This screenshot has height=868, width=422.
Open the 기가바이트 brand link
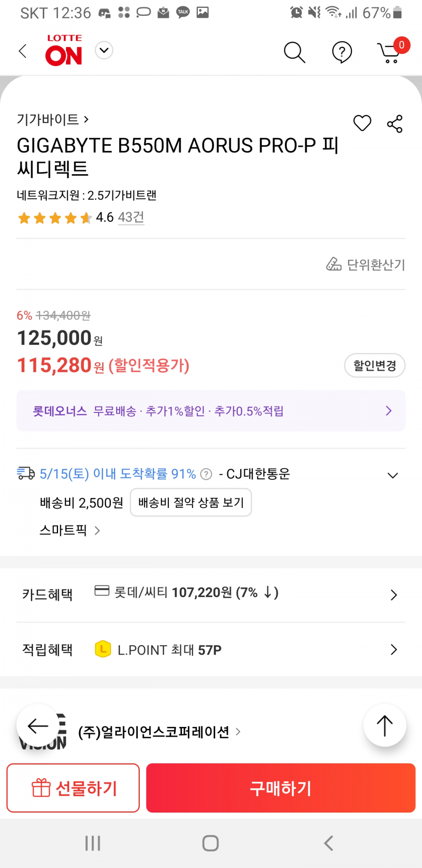point(53,119)
